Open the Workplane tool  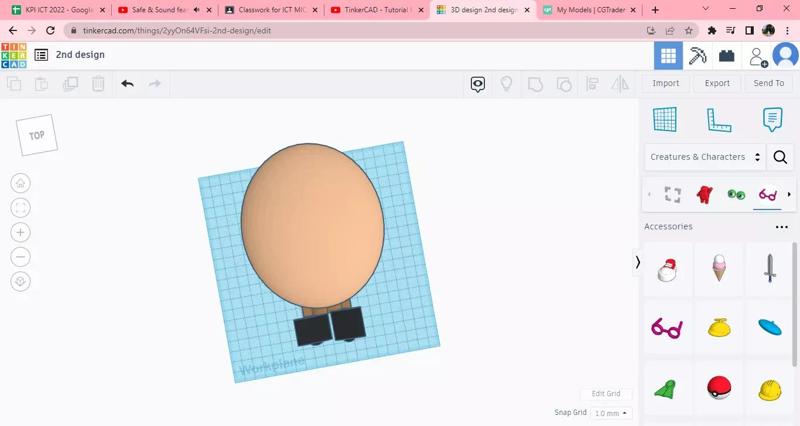pyautogui.click(x=665, y=119)
